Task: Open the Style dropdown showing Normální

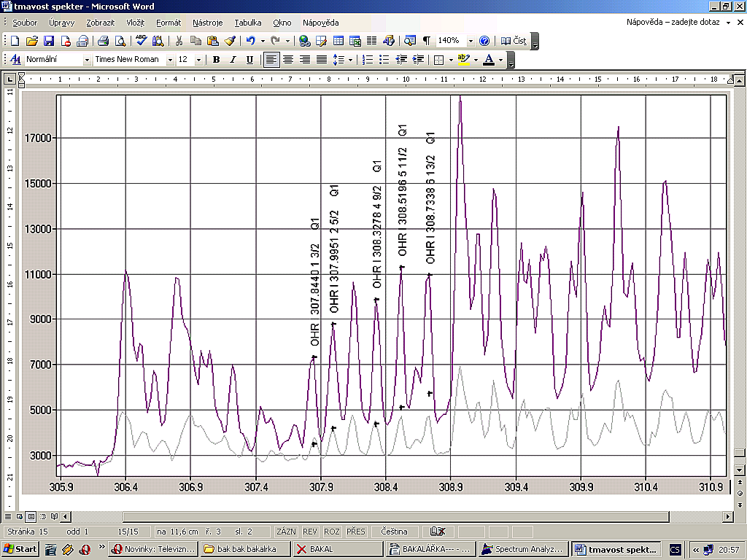Action: 87,60
